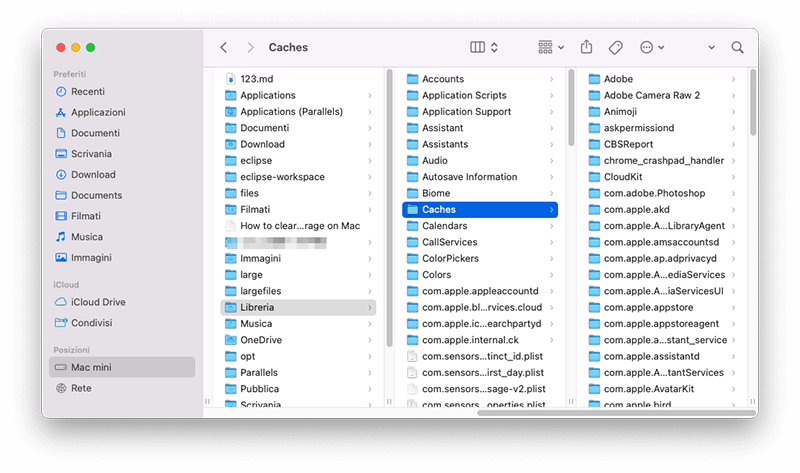This screenshot has height=473, width=800.
Task: Select the opt folder
Action: point(298,357)
